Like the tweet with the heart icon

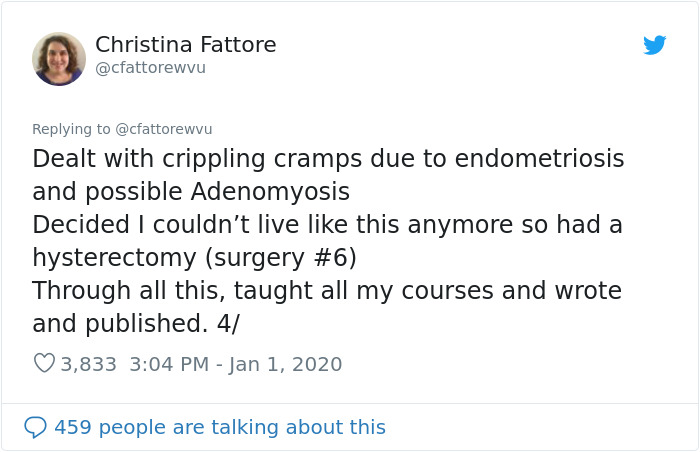point(44,364)
